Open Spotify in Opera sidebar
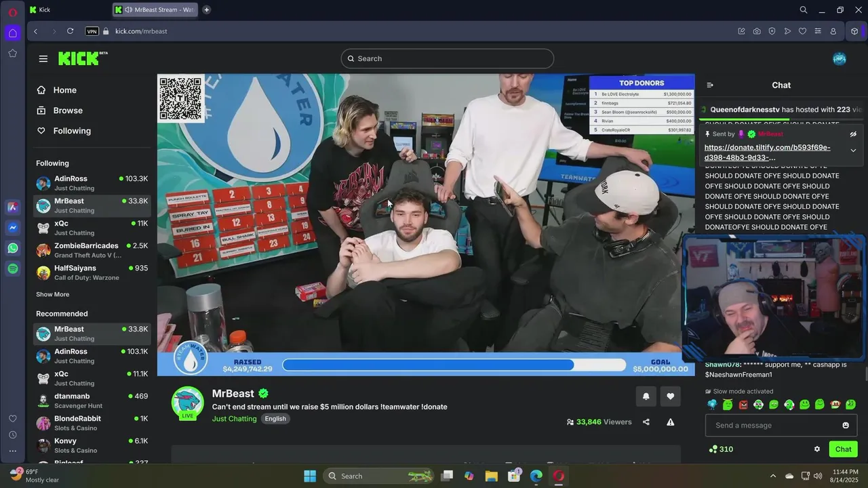This screenshot has width=868, height=488. [12, 269]
